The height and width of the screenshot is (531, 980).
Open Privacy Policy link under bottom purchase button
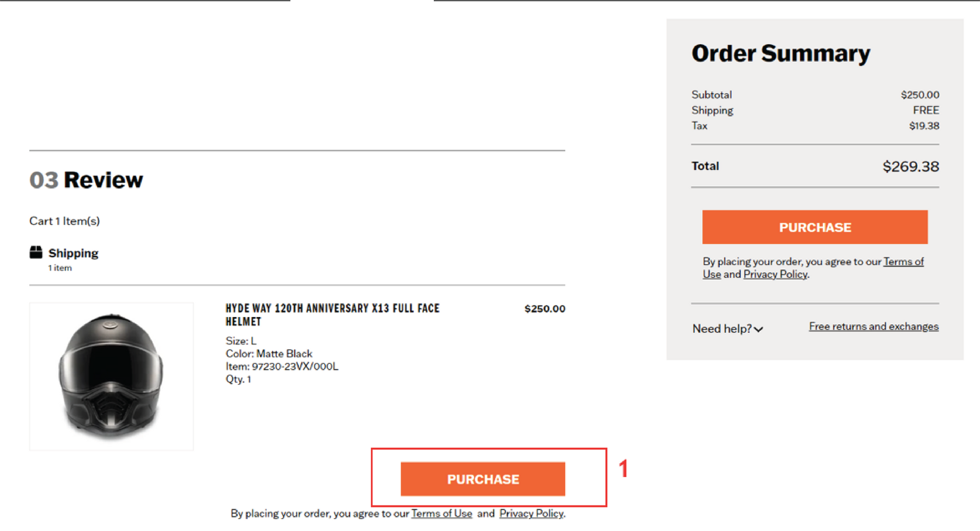click(x=531, y=513)
